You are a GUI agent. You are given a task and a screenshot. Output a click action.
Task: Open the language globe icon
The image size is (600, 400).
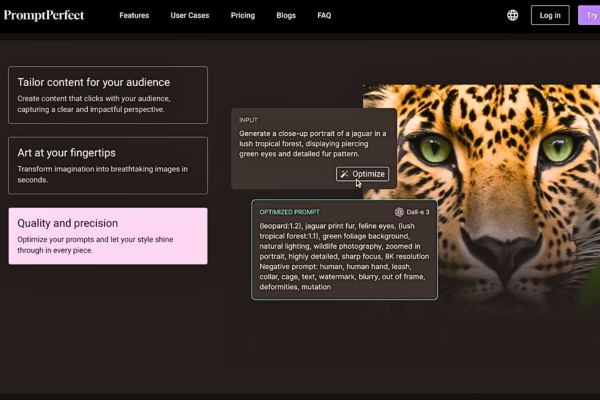point(512,15)
